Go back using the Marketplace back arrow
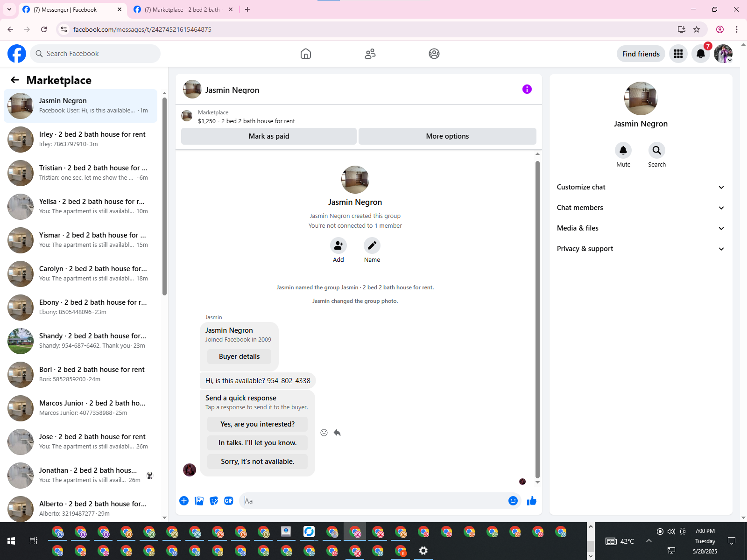The image size is (747, 560). pos(15,80)
